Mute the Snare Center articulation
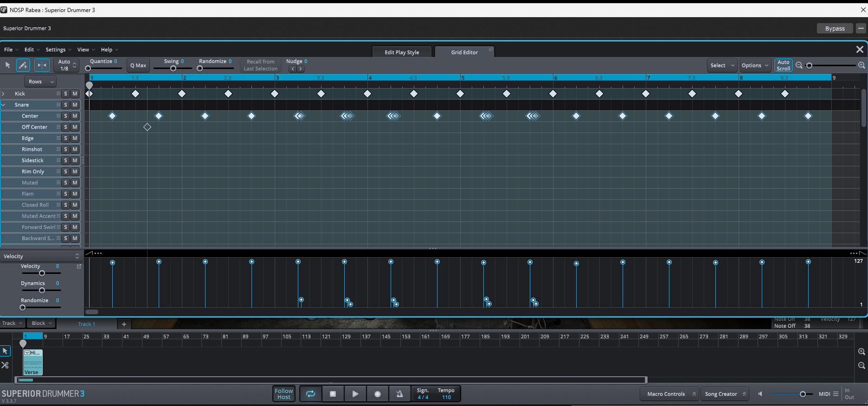This screenshot has height=406, width=868. tap(75, 116)
